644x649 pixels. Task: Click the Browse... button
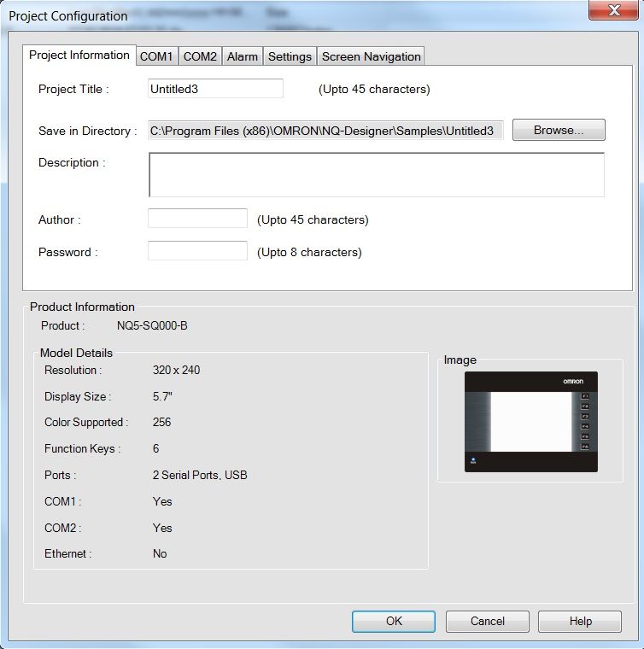[559, 130]
